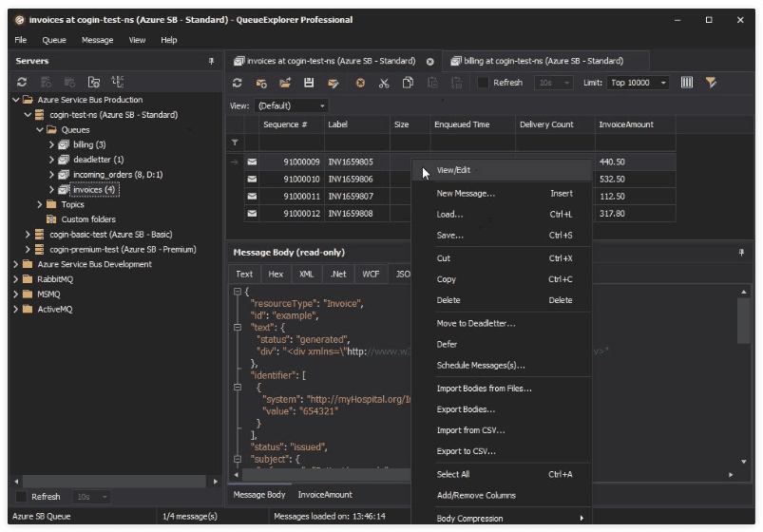Image resolution: width=763 pixels, height=532 pixels.
Task: Click the new custom folder icon in Servers toolbar
Action: pos(93,83)
